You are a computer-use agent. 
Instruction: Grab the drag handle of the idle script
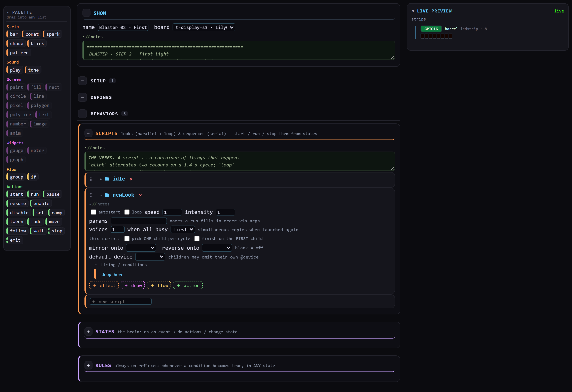tap(91, 179)
